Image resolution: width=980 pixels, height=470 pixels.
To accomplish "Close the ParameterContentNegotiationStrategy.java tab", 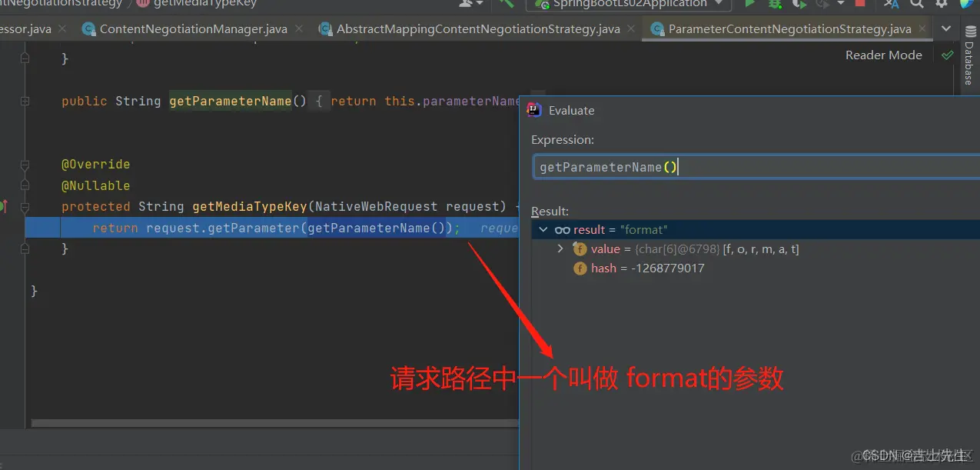I will (x=922, y=29).
